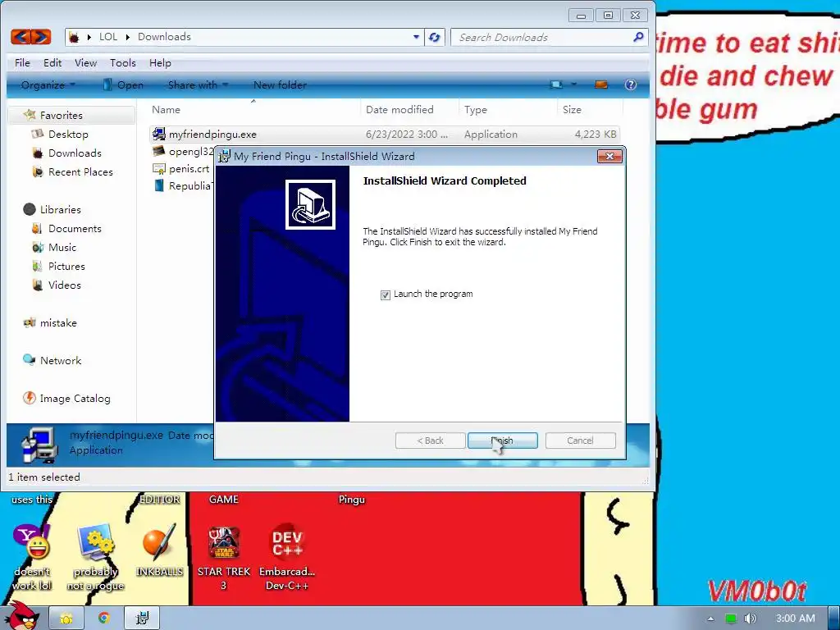Click Finish to exit the wizard

[503, 441]
